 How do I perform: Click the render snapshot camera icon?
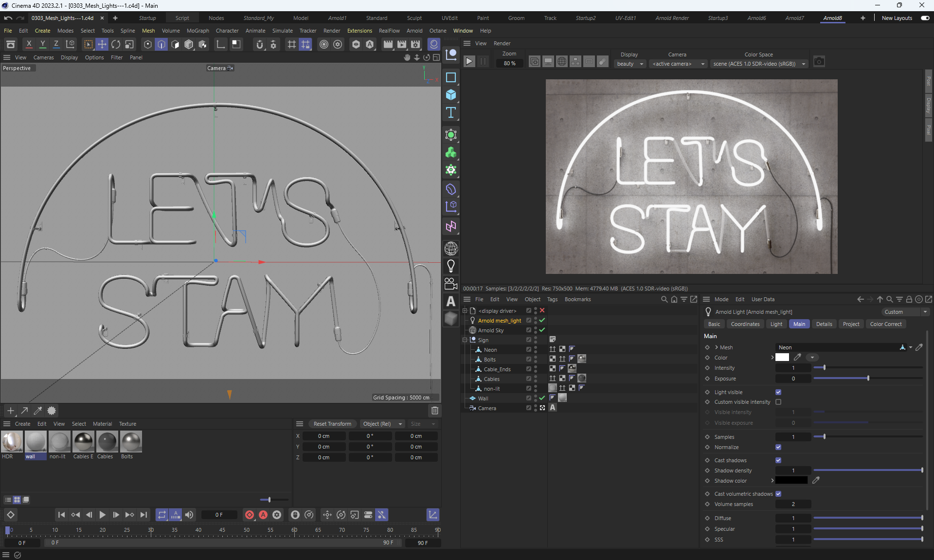pyautogui.click(x=819, y=62)
